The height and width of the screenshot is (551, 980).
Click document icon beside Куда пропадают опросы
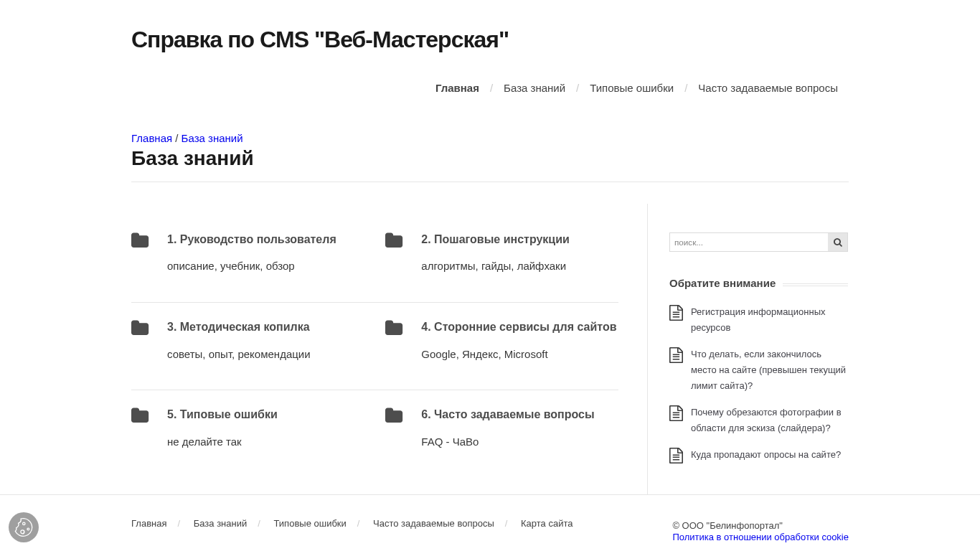tap(676, 456)
